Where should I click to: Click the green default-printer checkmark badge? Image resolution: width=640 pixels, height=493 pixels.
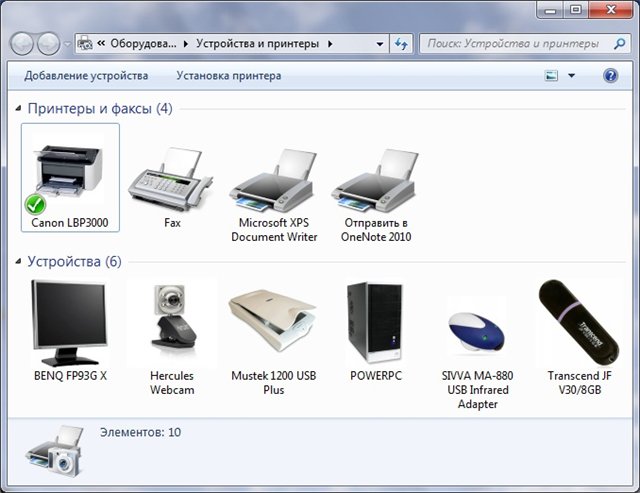click(x=35, y=204)
